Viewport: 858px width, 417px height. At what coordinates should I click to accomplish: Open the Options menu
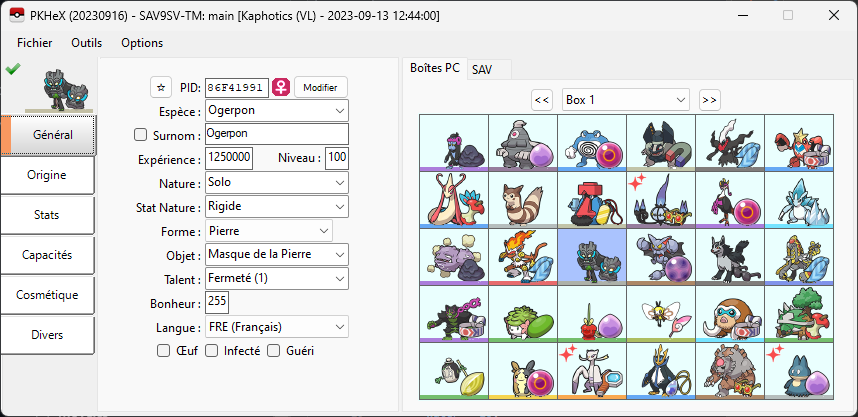tap(142, 43)
